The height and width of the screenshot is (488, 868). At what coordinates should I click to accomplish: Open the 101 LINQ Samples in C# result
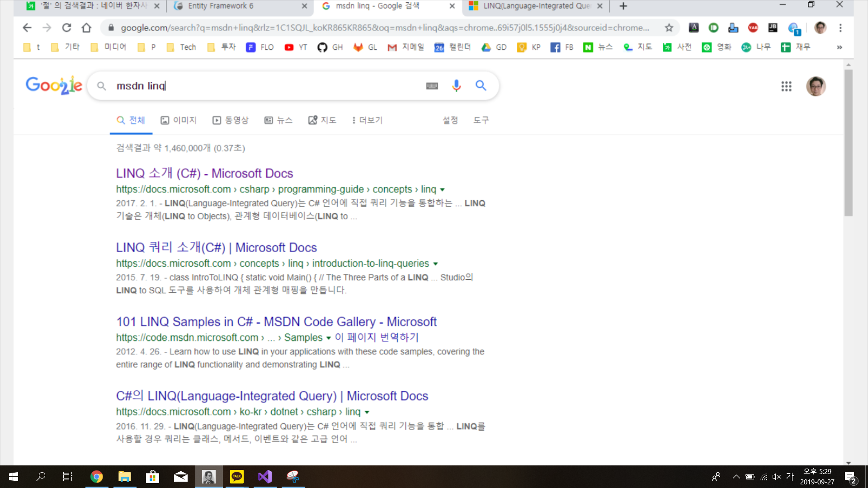click(276, 322)
